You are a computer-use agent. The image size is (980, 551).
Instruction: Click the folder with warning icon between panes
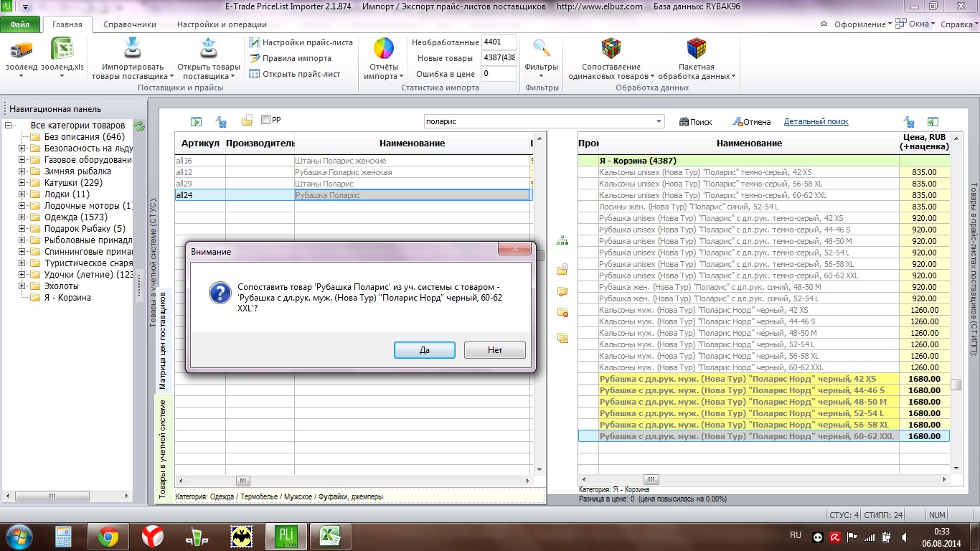tap(562, 337)
